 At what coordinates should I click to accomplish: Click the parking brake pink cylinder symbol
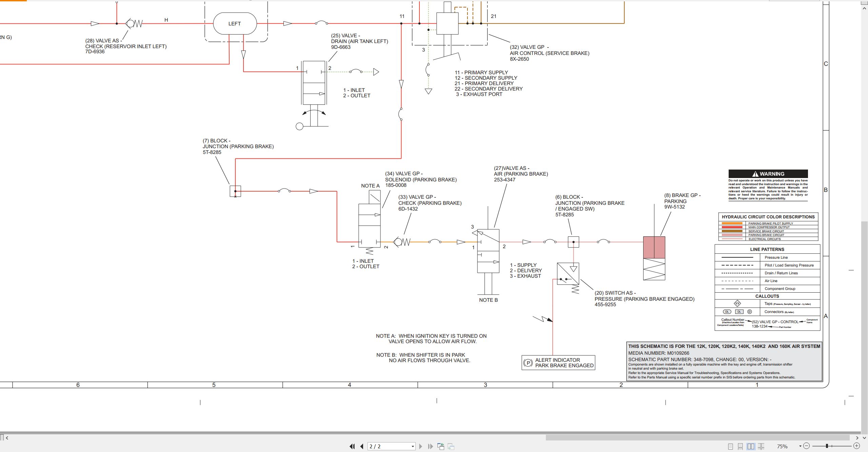pos(654,248)
